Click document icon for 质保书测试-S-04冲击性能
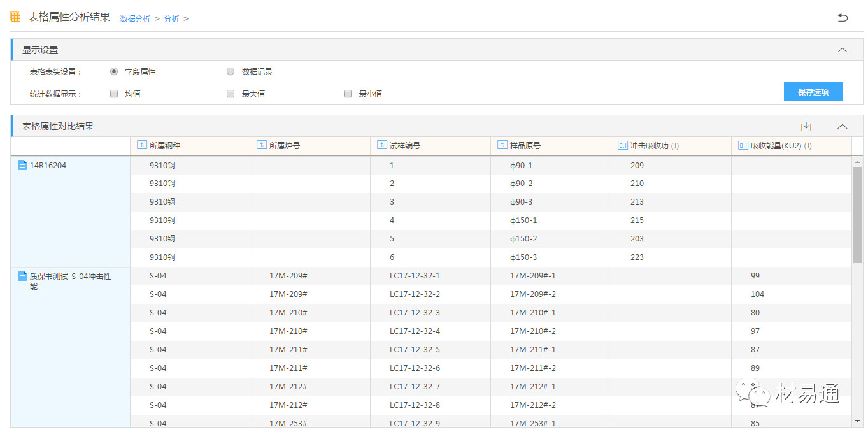The image size is (868, 432). pos(22,277)
